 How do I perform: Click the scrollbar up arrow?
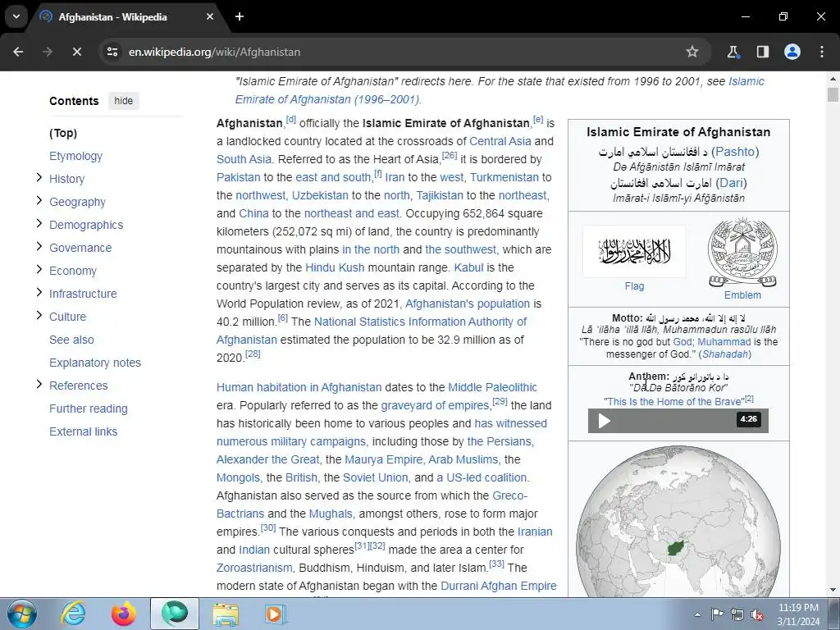click(x=833, y=78)
